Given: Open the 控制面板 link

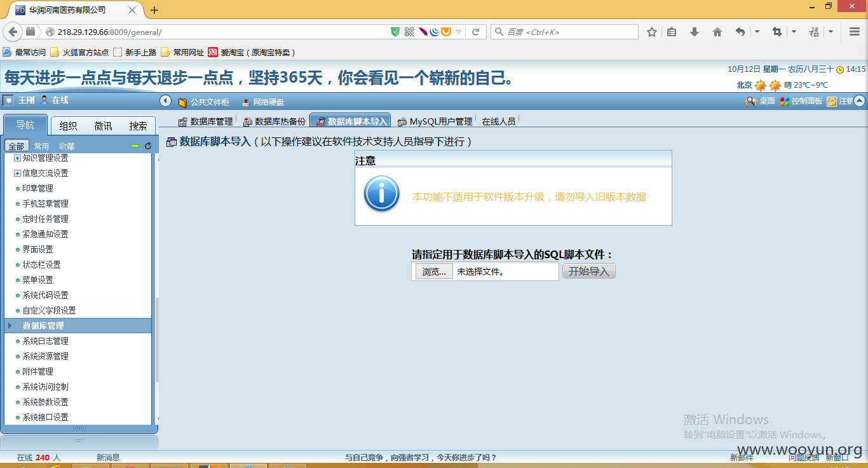Looking at the screenshot, I should [801, 101].
